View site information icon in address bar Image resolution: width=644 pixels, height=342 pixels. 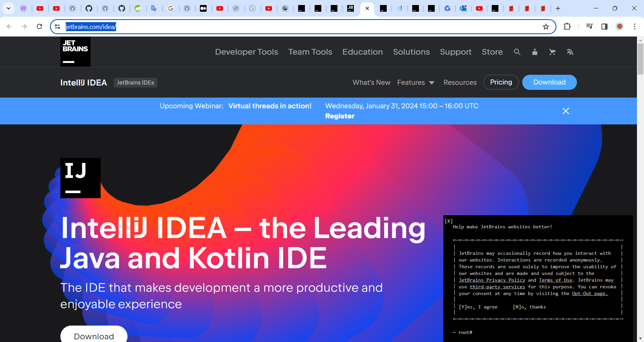pos(58,27)
